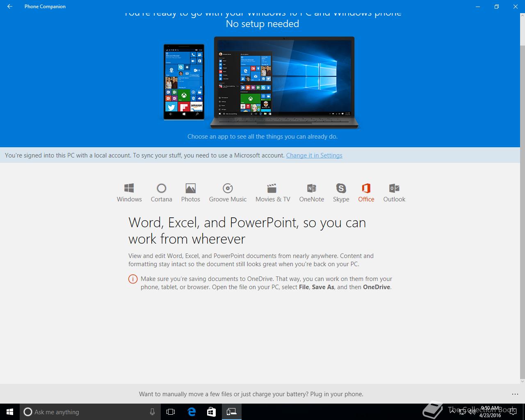525x420 pixels.
Task: Open the OneNote app section
Action: click(x=312, y=193)
